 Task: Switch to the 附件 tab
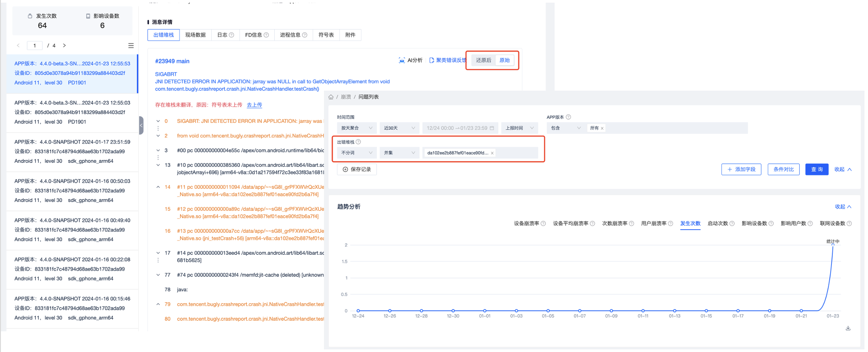350,35
